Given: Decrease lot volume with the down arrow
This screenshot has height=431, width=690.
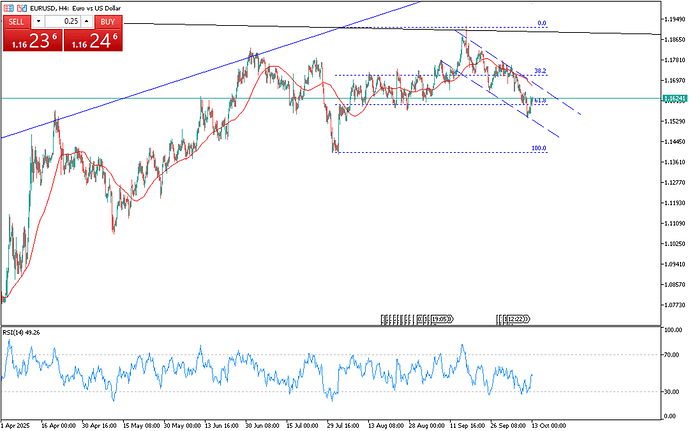Looking at the screenshot, I should (37, 20).
